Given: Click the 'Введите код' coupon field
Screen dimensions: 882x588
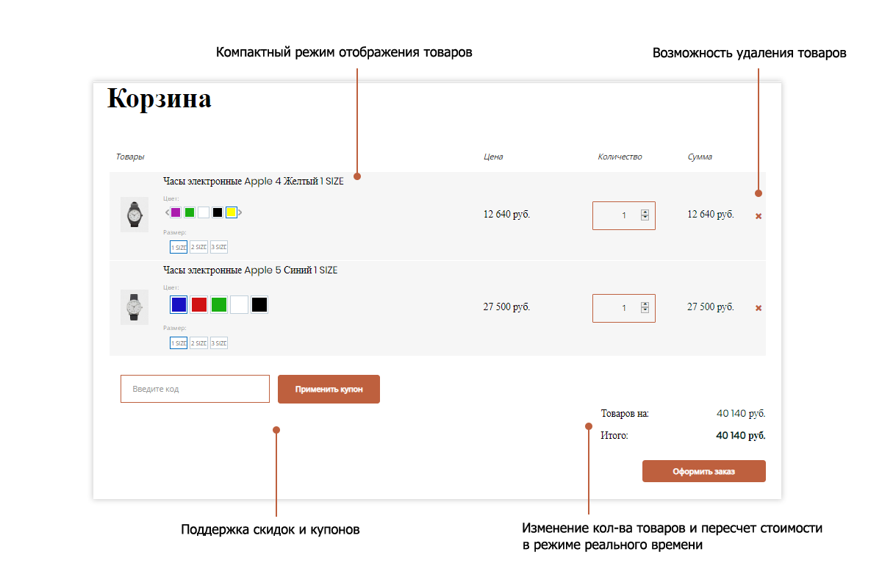Looking at the screenshot, I should click(x=195, y=389).
